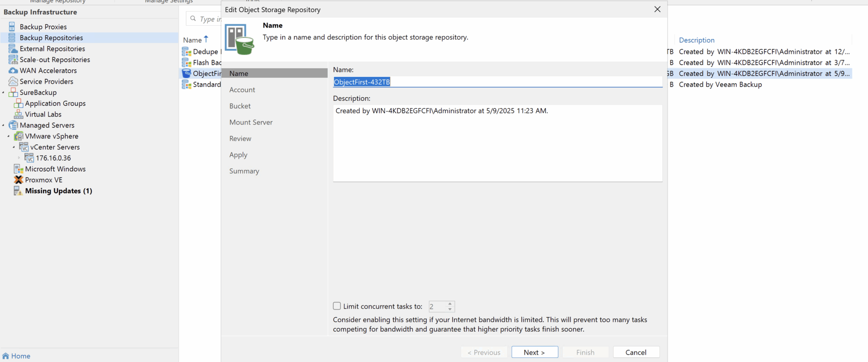
Task: Click the Cancel button
Action: 636,352
